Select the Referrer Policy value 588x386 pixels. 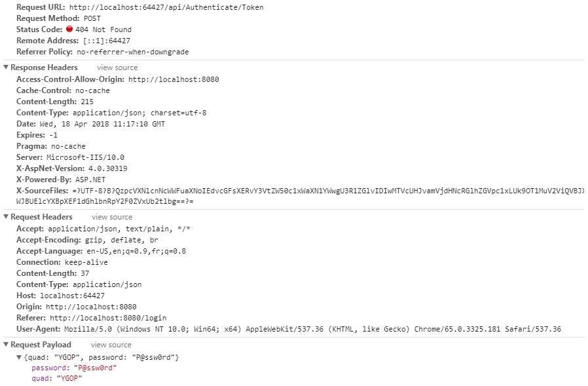pyautogui.click(x=133, y=52)
